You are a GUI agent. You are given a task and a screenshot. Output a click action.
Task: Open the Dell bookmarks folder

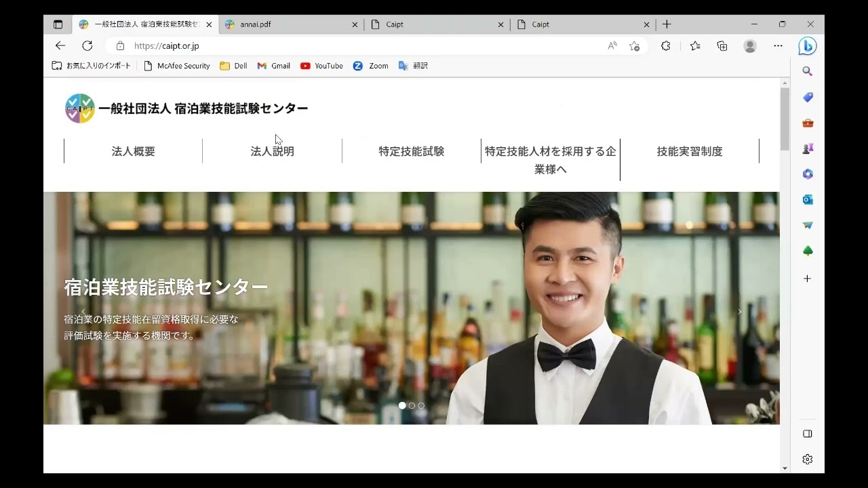pos(233,66)
